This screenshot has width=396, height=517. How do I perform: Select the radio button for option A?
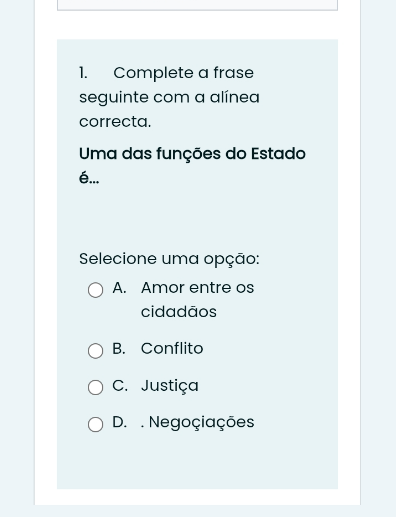point(95,290)
